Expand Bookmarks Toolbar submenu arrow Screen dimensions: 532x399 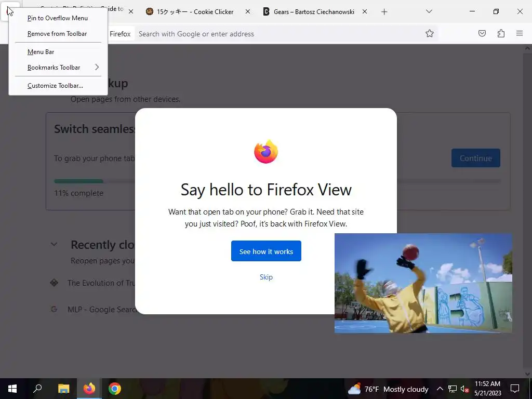coord(97,67)
